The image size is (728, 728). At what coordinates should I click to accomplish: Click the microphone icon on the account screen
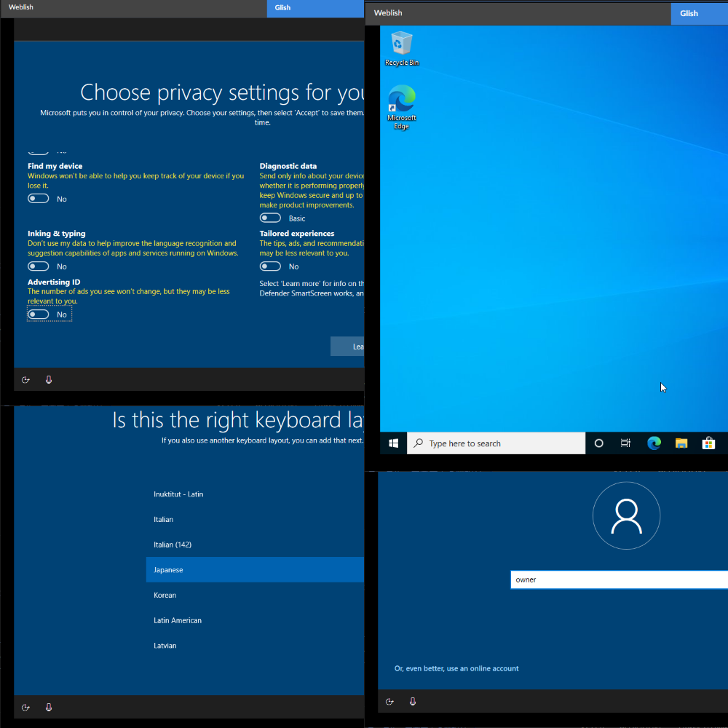[x=413, y=702]
